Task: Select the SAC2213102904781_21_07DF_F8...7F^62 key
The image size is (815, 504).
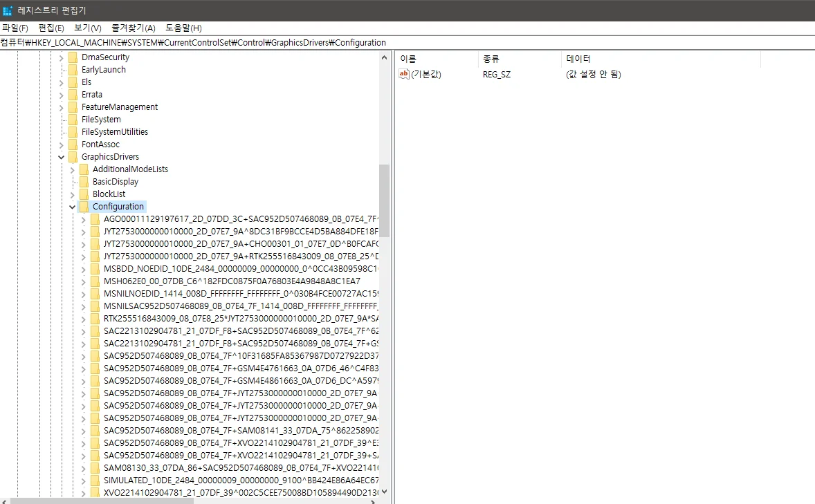Action: (241, 331)
